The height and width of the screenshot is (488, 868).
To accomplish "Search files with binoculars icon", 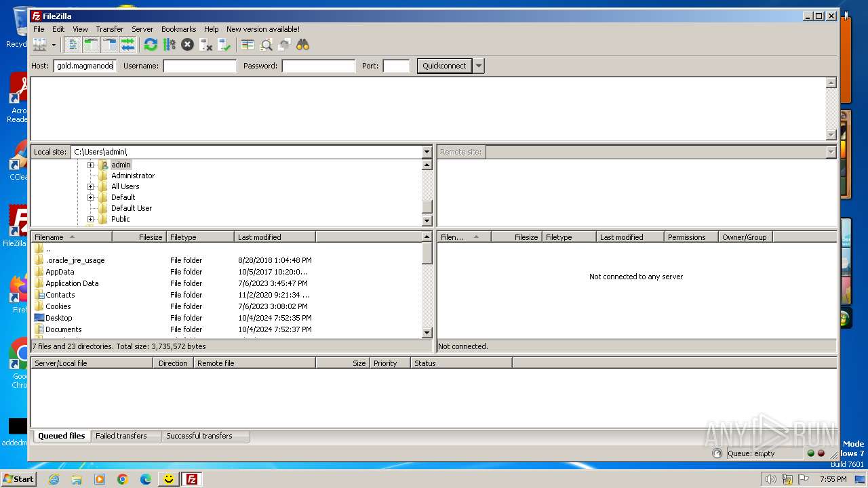I will (302, 45).
